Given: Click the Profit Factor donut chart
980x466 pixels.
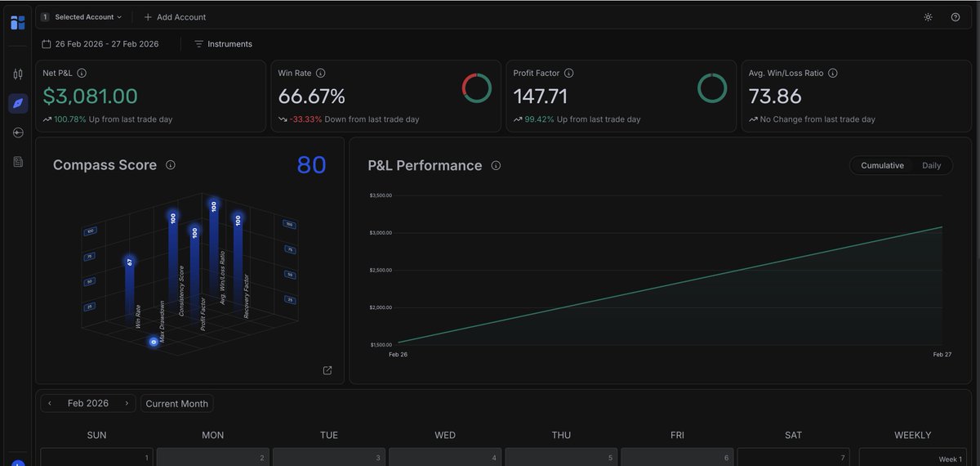Looking at the screenshot, I should (712, 88).
